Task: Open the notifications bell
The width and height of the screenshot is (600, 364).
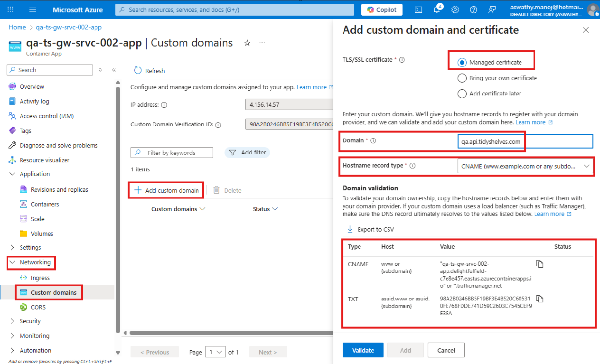Action: [437, 9]
